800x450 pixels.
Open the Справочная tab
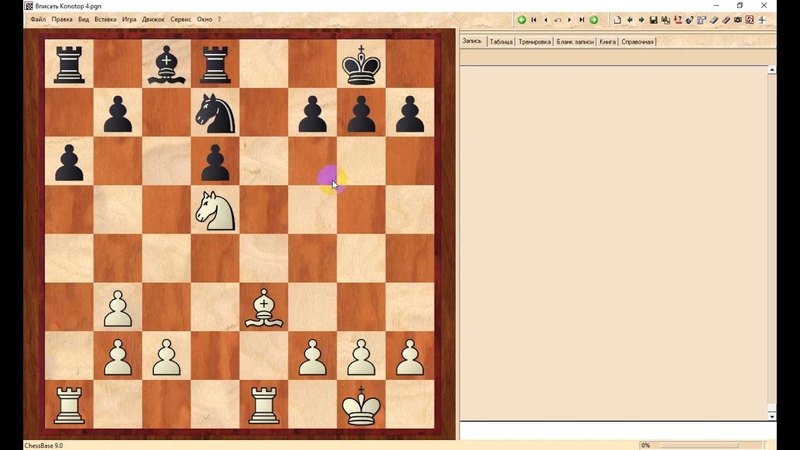(x=638, y=42)
